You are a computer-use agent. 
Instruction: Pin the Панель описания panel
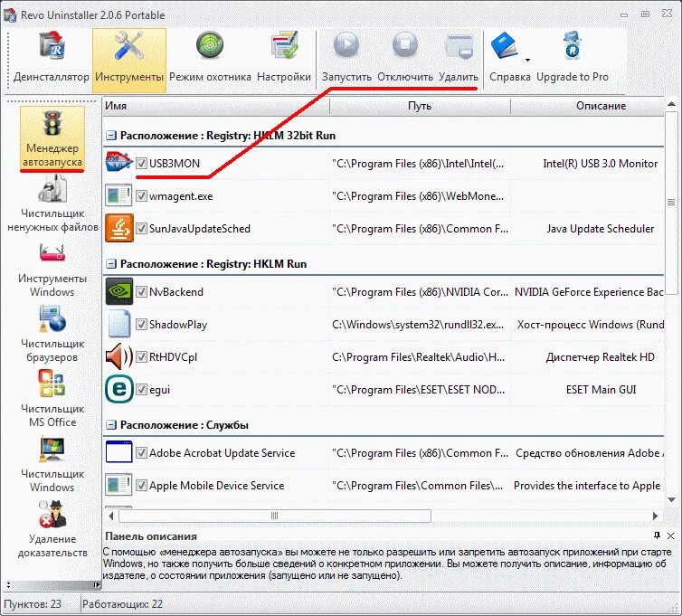[657, 535]
